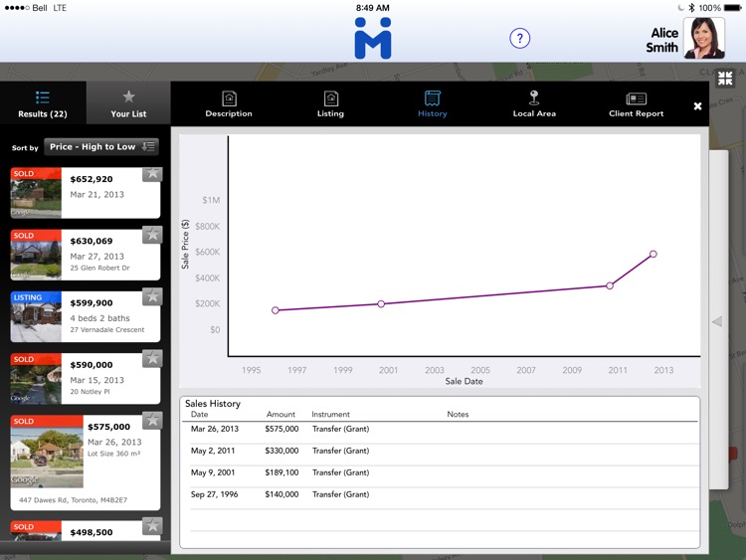Viewport: 746px width, 560px height.
Task: Click the Sale Date axis label
Action: [x=464, y=381]
